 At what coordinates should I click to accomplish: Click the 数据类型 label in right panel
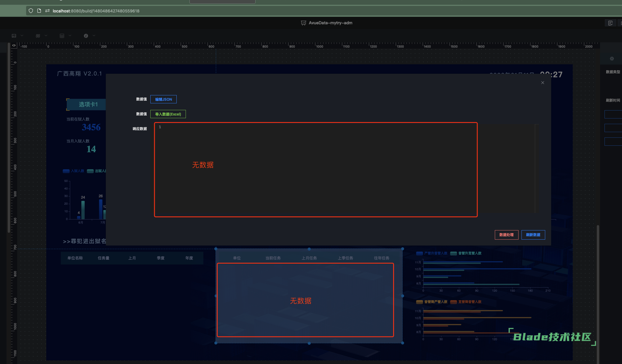click(x=613, y=72)
